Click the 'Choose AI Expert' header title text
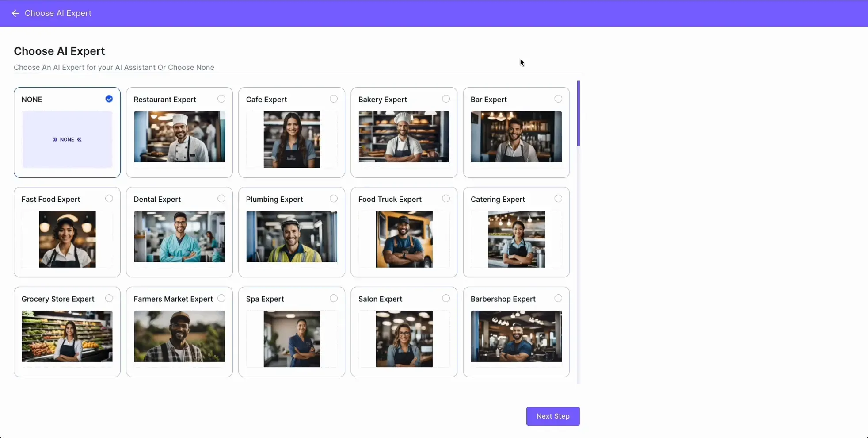Viewport: 868px width, 438px height. coord(58,13)
